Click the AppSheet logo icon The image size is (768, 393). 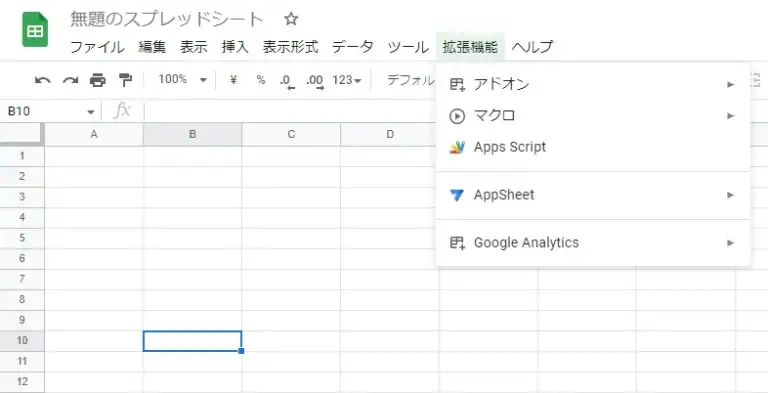(x=456, y=195)
